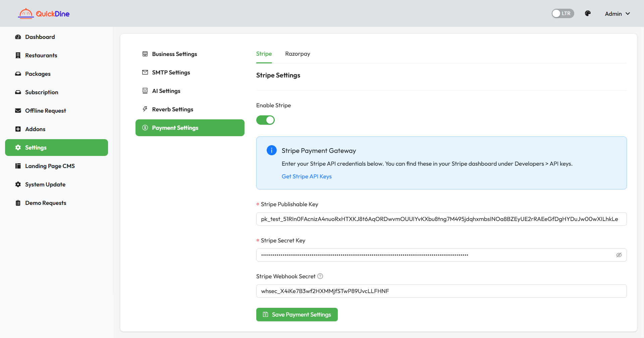Open Landing Page CMS in the sidebar
This screenshot has height=338, width=644.
pos(56,166)
